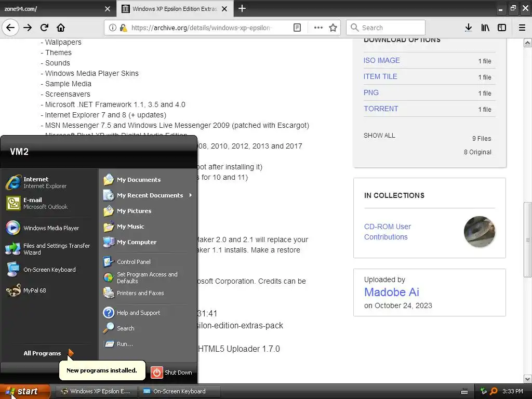The width and height of the screenshot is (532, 399).
Task: Switch to the zone94.com tab
Action: pyautogui.click(x=58, y=9)
